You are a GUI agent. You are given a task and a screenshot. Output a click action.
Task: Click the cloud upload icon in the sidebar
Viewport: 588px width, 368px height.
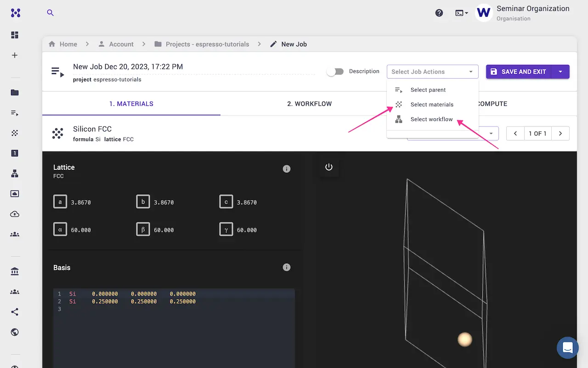click(x=14, y=214)
